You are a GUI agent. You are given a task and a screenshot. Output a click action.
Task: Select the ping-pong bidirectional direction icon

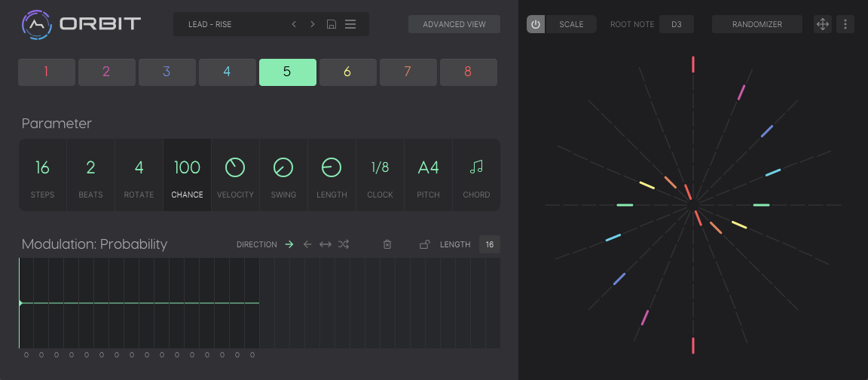click(325, 244)
